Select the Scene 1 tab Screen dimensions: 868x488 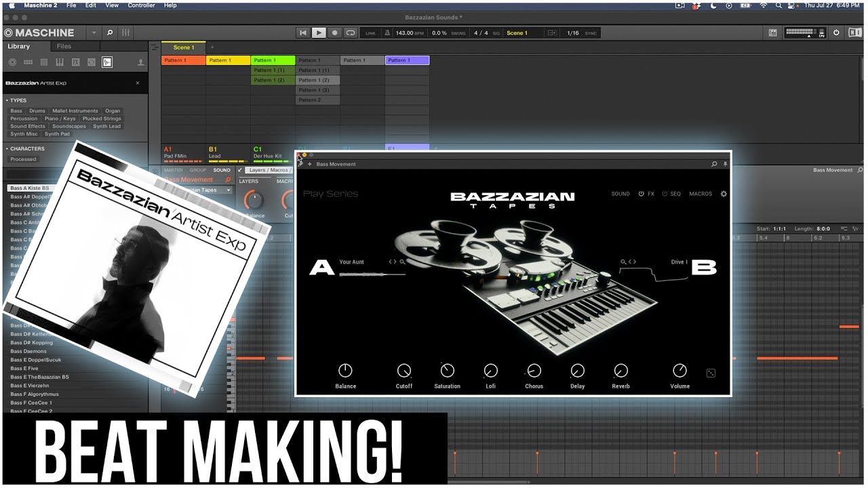point(184,47)
